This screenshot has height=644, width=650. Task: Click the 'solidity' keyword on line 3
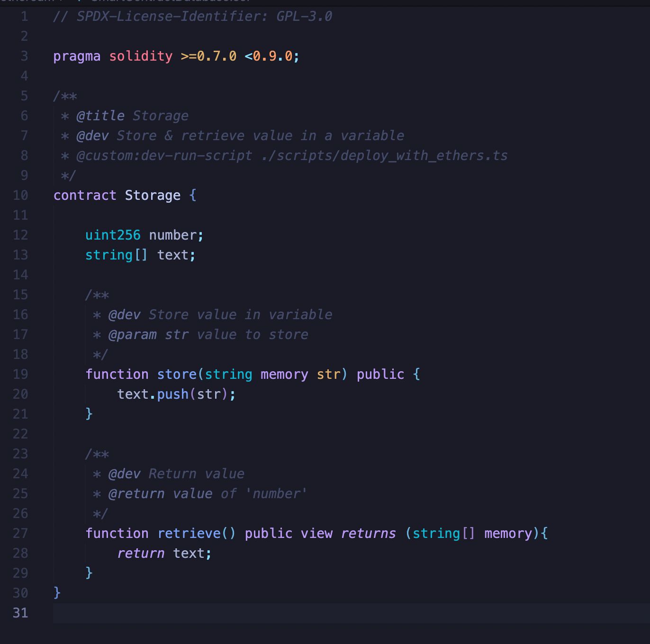(x=141, y=56)
